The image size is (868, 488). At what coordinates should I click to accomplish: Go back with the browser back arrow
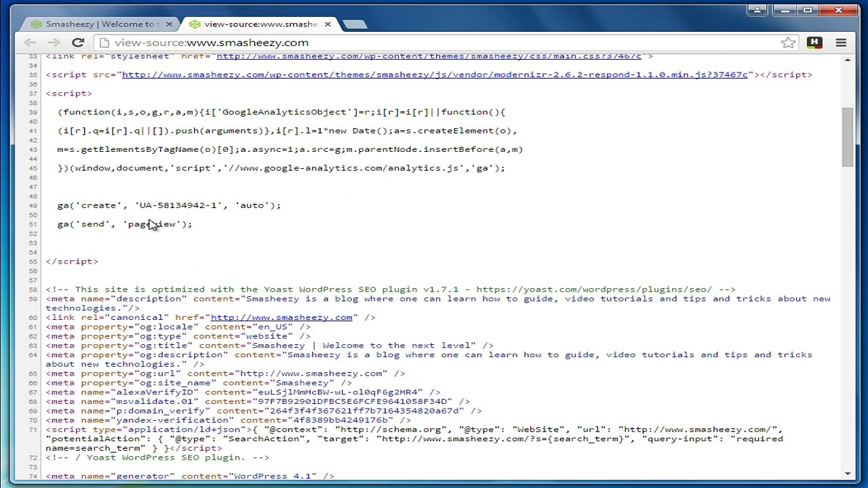[31, 43]
